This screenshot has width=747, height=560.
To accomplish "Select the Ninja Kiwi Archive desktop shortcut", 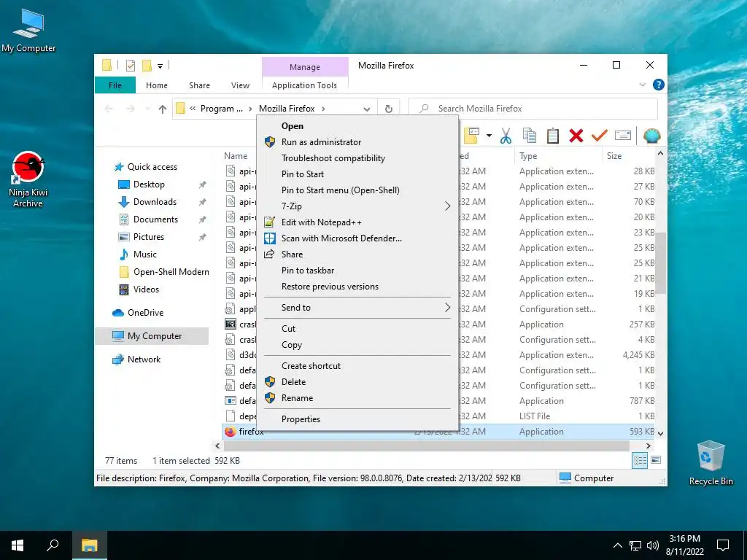I will point(28,179).
